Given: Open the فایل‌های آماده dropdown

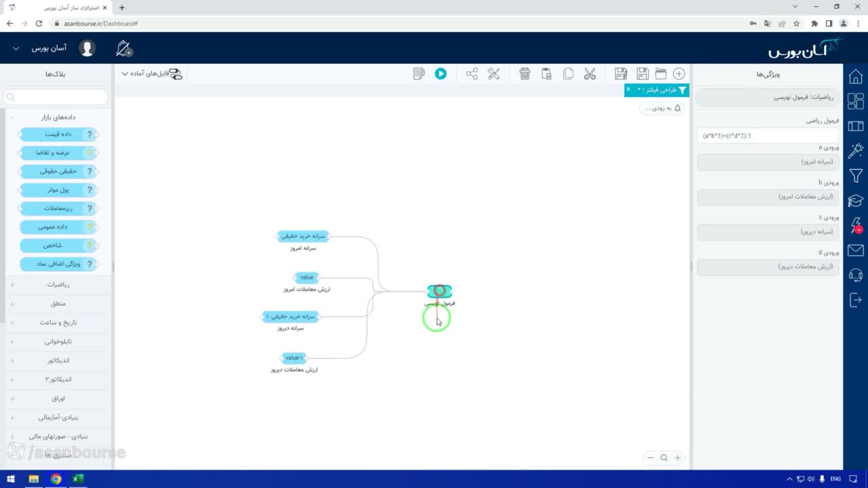Looking at the screenshot, I should (152, 73).
